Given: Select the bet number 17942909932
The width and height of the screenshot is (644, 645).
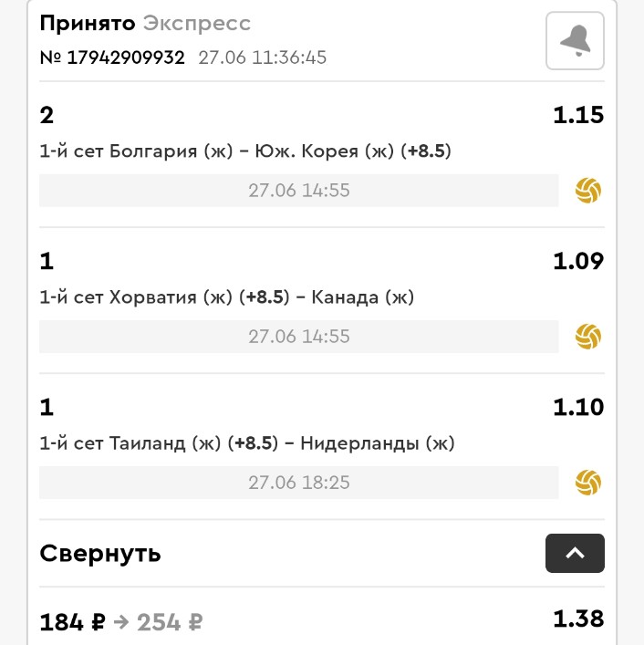Looking at the screenshot, I should pos(112,57).
